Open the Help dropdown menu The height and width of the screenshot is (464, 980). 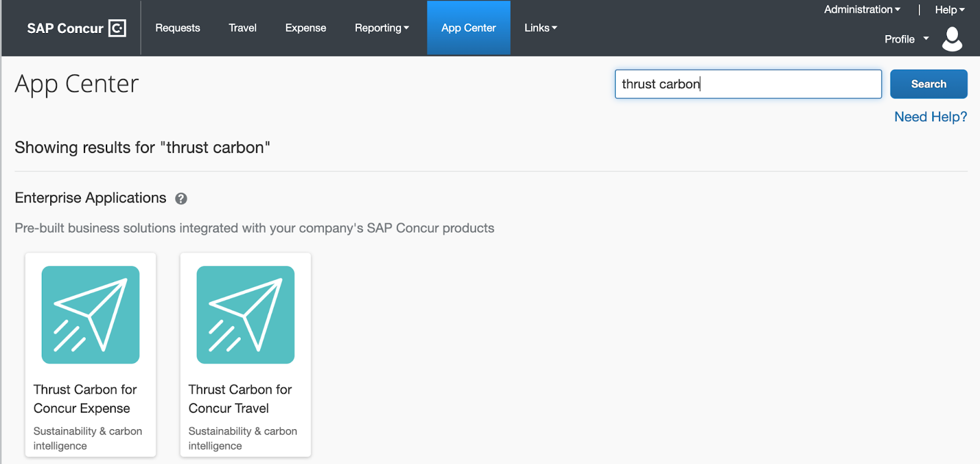coord(949,10)
